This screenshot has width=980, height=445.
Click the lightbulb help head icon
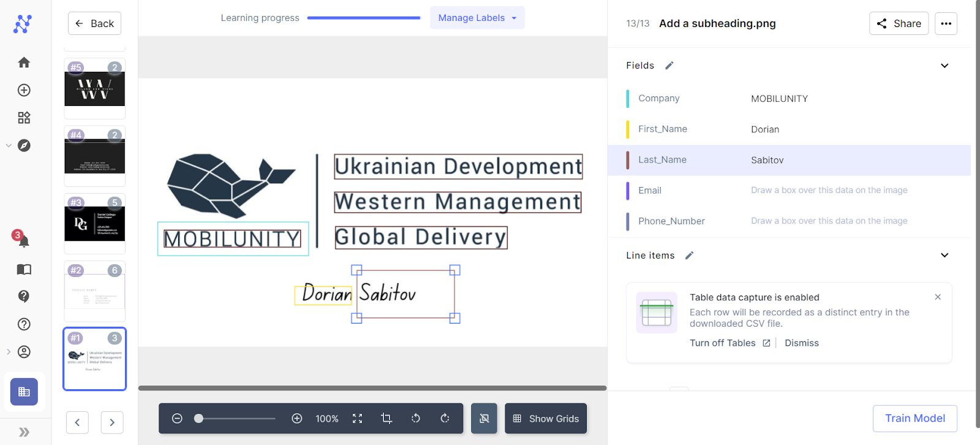coord(24,296)
